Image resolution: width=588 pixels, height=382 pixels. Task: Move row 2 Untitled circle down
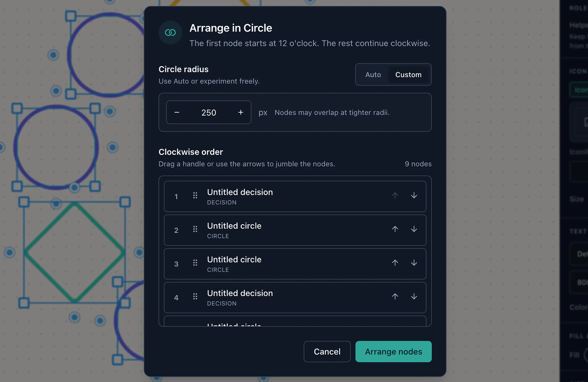414,229
